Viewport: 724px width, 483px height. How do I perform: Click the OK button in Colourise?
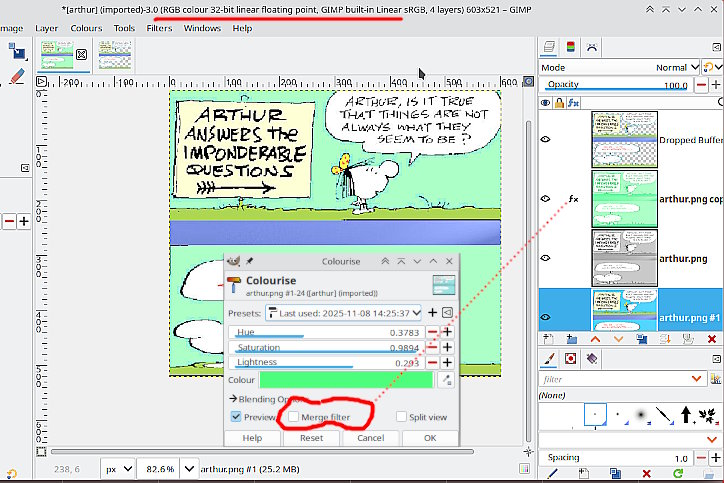pos(430,438)
